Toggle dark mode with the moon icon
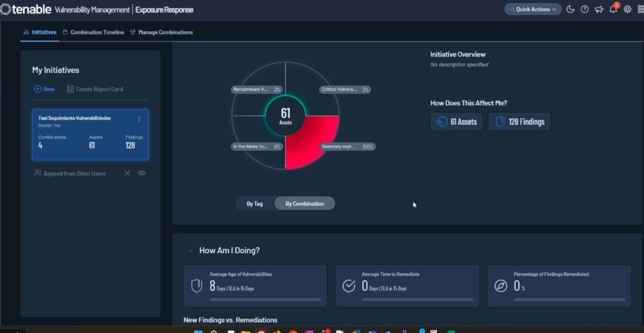This screenshot has height=333, width=644. pos(570,9)
